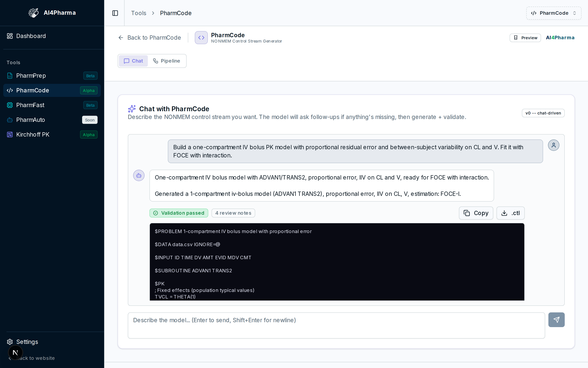Select the PharmAuto robot icon

pyautogui.click(x=10, y=120)
